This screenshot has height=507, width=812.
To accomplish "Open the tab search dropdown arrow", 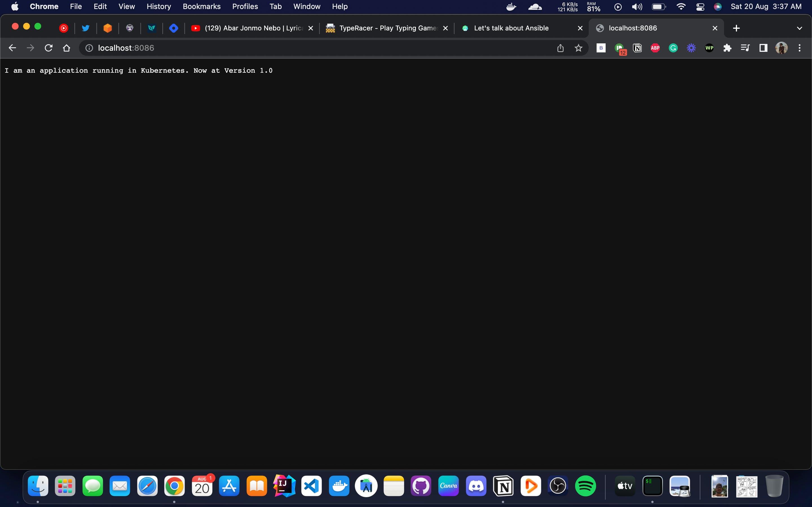I will (800, 28).
